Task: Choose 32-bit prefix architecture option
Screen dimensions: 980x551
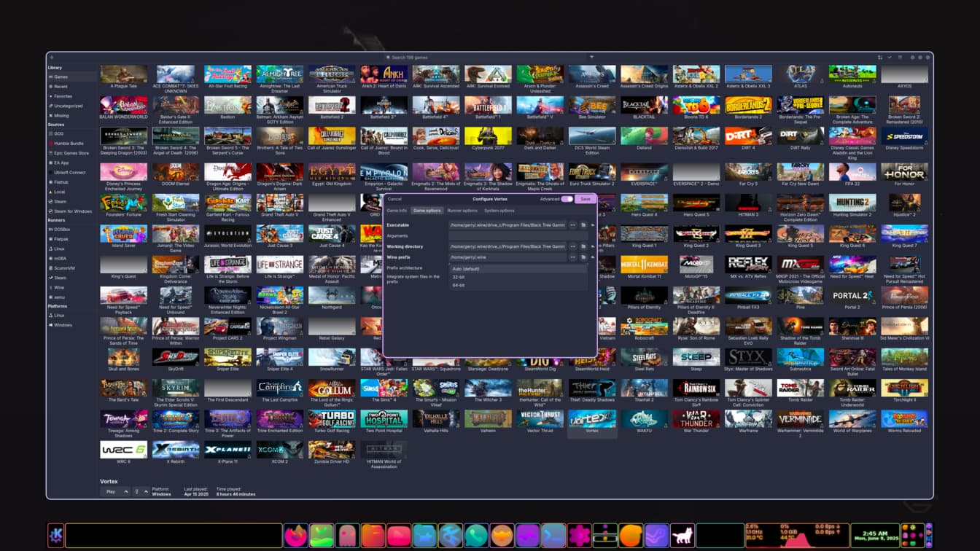Action: point(518,277)
